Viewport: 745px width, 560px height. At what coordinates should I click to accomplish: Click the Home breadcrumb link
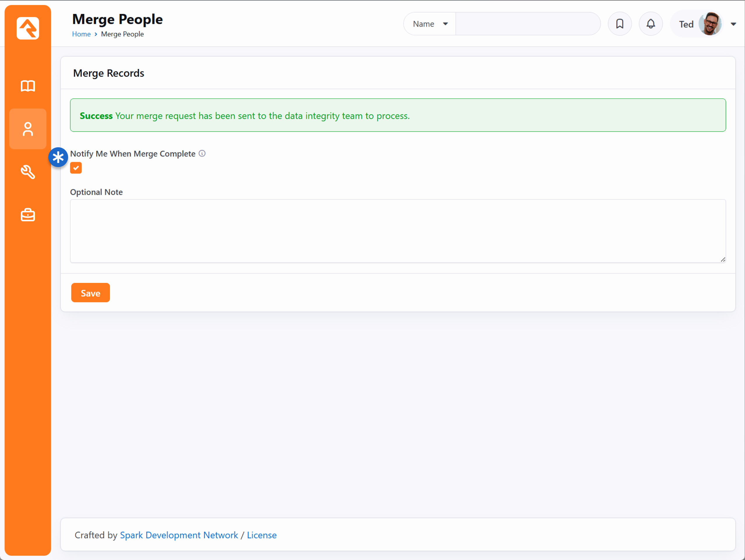pyautogui.click(x=81, y=34)
